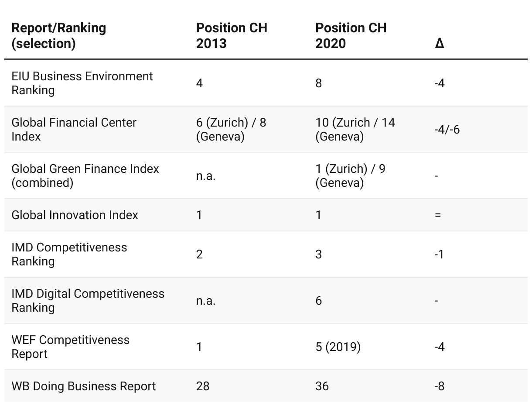Click the Global Green Finance Index row label
Screen dimensions: 532x406
pyautogui.click(x=85, y=175)
